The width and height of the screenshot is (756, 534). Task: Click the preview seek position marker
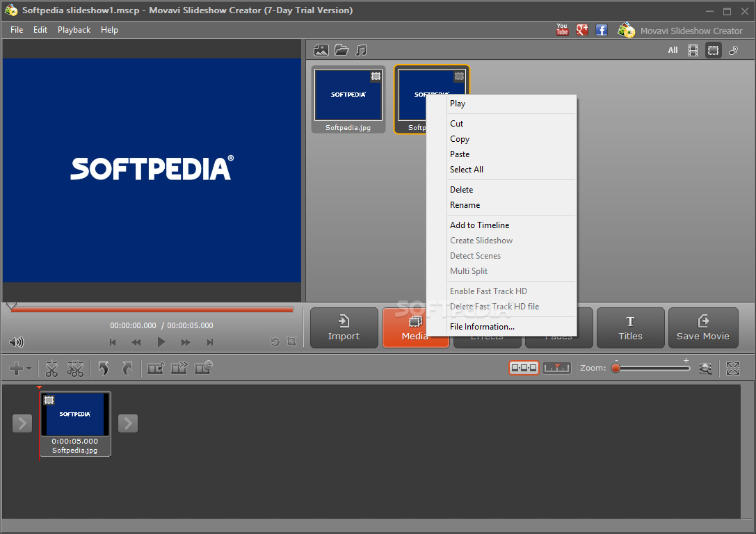point(11,306)
